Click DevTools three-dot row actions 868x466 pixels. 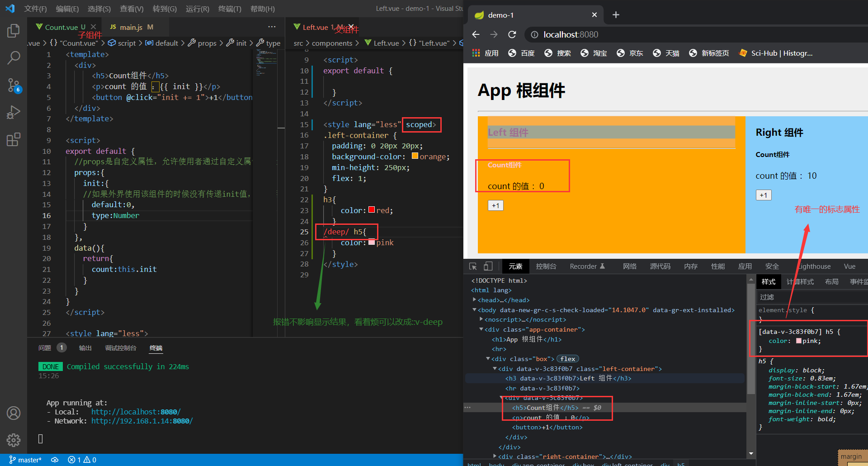pyautogui.click(x=467, y=408)
